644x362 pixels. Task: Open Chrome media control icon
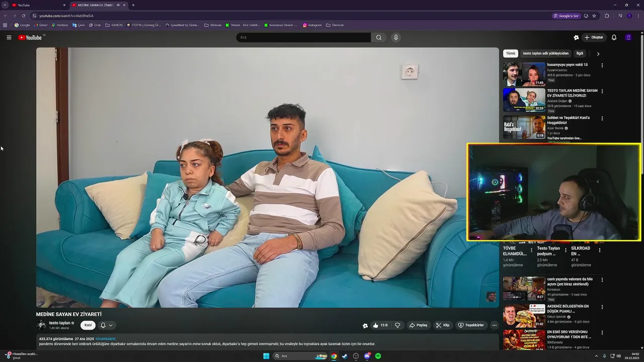620,16
